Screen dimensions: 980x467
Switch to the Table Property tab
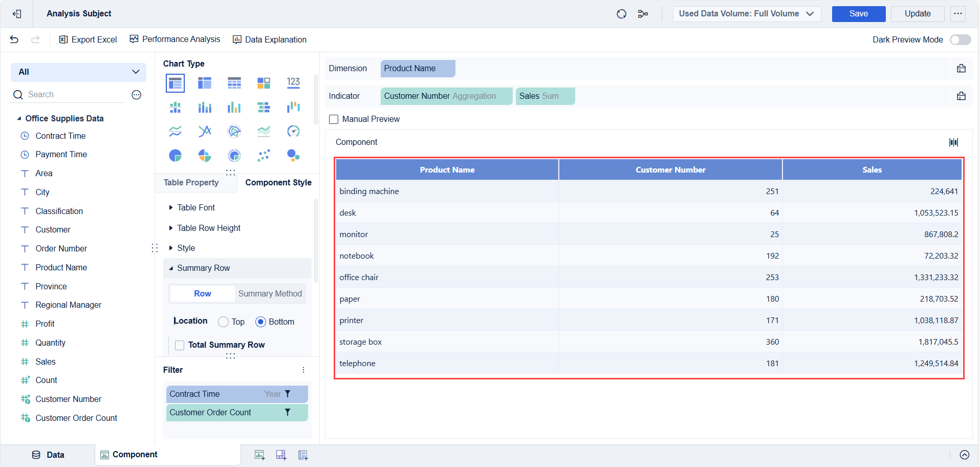[x=191, y=182]
